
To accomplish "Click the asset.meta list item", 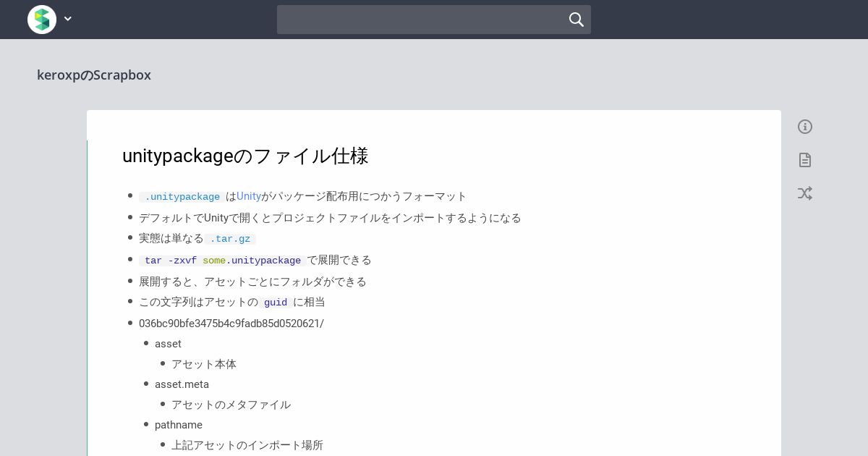I will (x=182, y=384).
